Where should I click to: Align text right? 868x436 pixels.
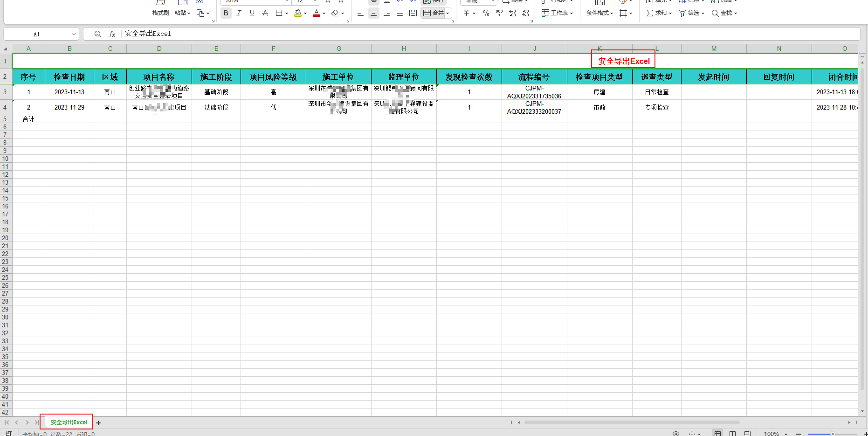pos(386,13)
